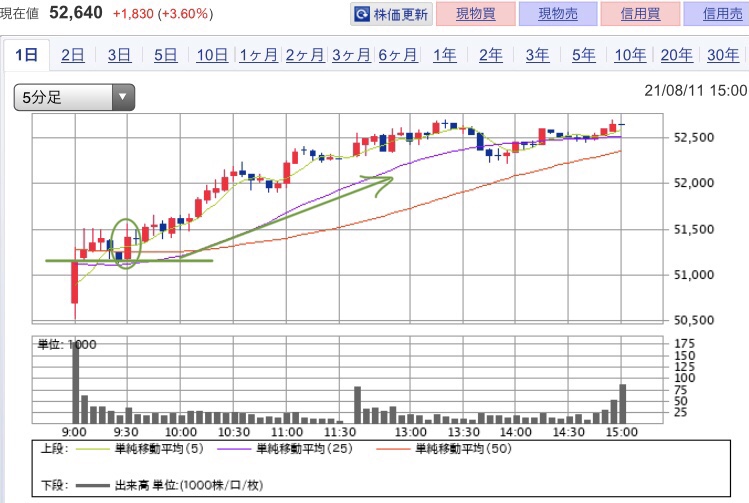Choose the 3年 chart period
The width and height of the screenshot is (749, 503).
point(537,55)
